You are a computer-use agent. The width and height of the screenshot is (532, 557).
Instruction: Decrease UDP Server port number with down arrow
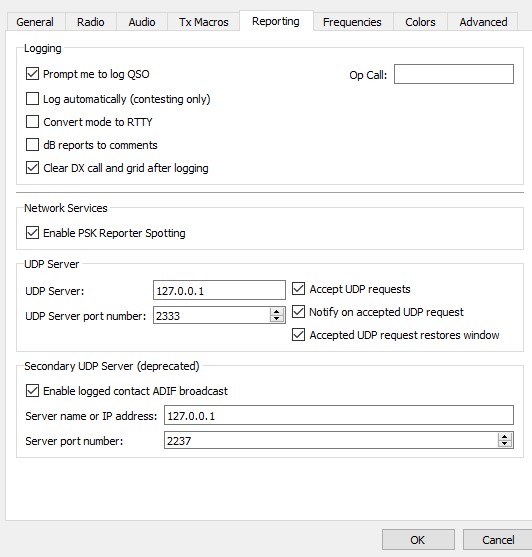click(x=277, y=319)
